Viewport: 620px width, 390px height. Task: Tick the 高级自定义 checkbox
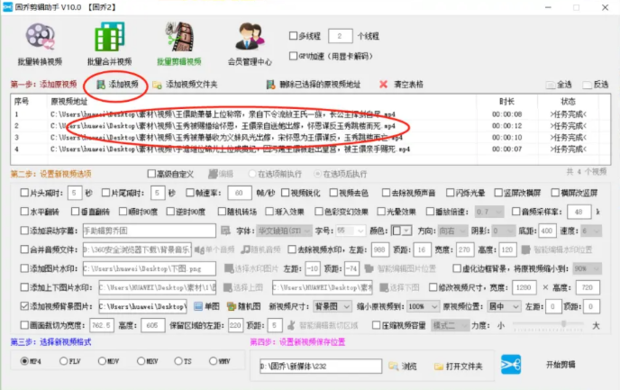pyautogui.click(x=151, y=174)
